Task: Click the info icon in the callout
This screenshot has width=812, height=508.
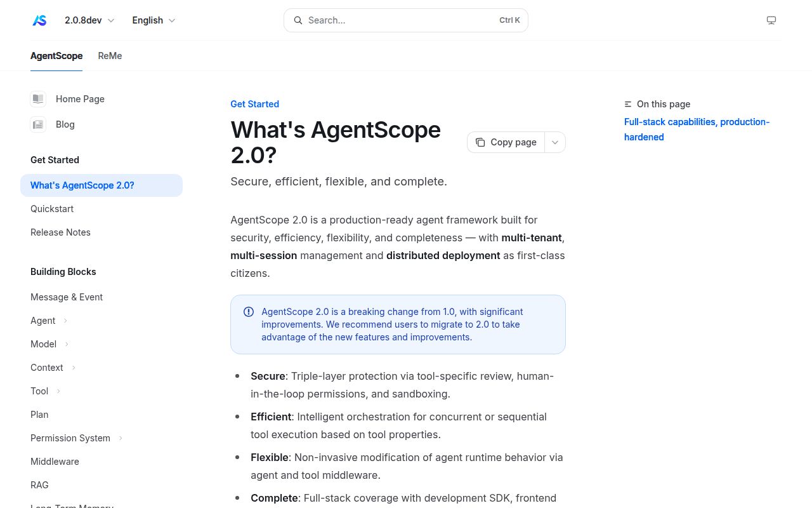Action: coord(249,312)
